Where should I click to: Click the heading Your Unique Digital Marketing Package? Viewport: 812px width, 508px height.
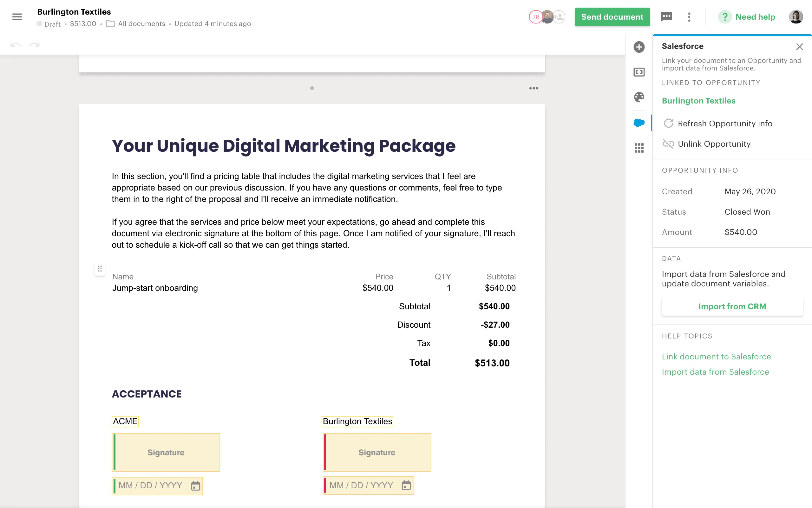(x=284, y=146)
